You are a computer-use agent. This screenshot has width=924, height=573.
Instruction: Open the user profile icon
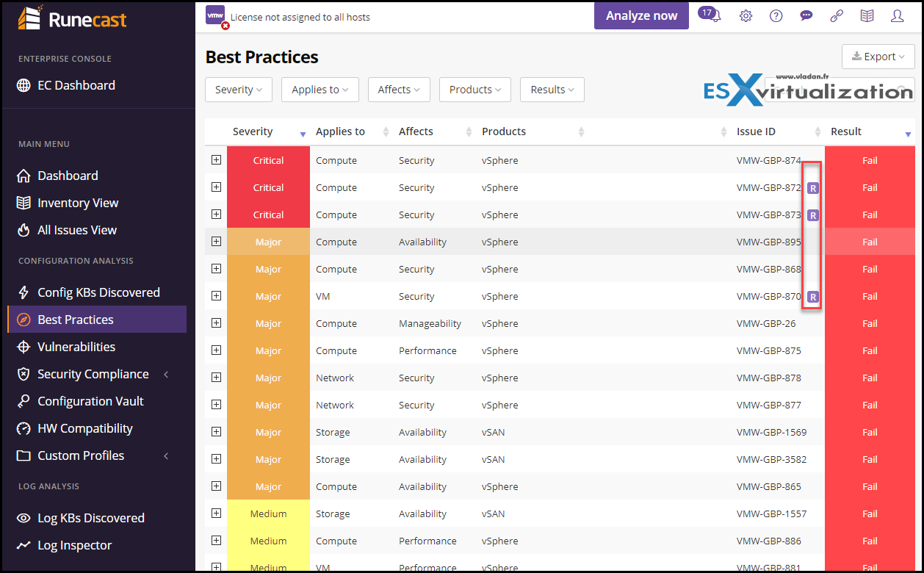(897, 16)
